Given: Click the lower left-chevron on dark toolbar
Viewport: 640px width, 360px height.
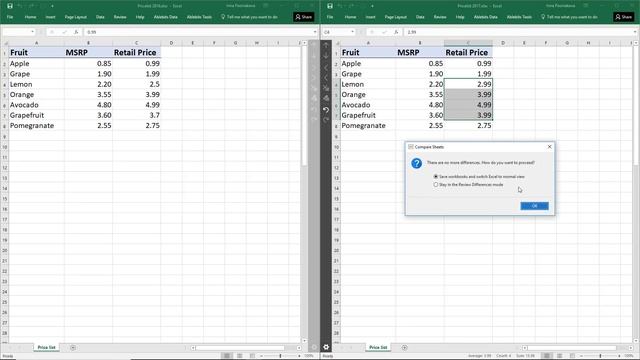Looking at the screenshot, I should [326, 77].
